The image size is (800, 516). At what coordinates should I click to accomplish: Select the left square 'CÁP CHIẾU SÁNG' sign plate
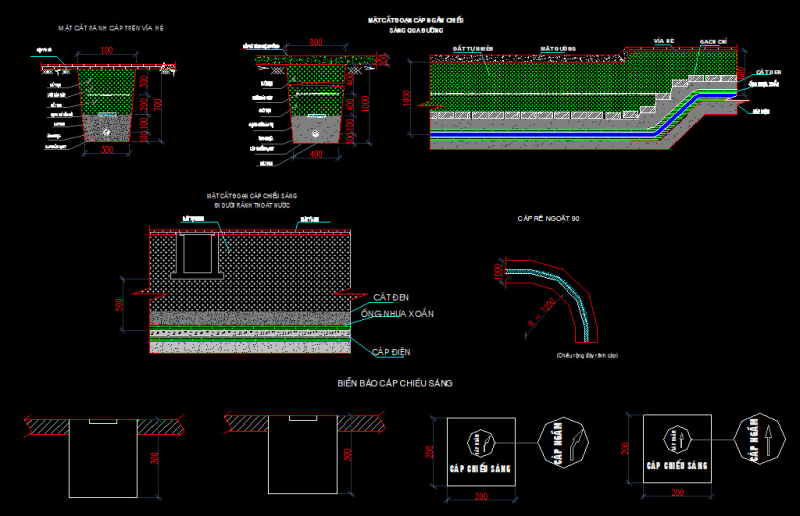point(475,450)
